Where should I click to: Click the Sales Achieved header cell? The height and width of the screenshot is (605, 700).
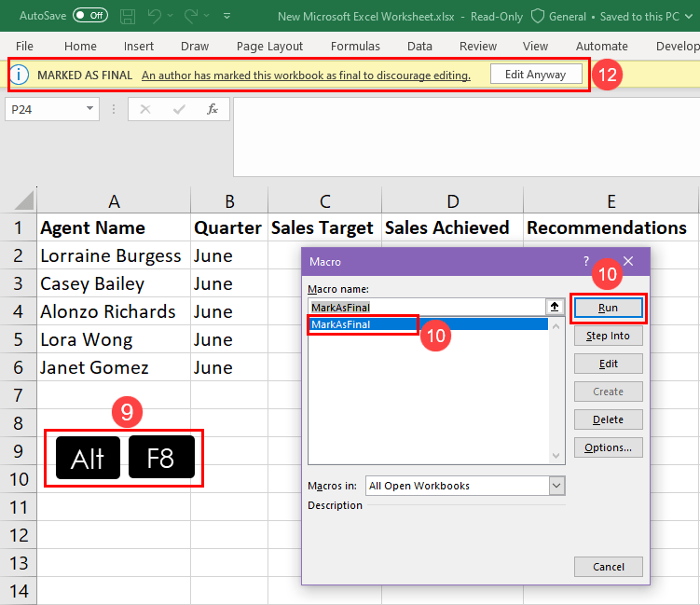[453, 227]
